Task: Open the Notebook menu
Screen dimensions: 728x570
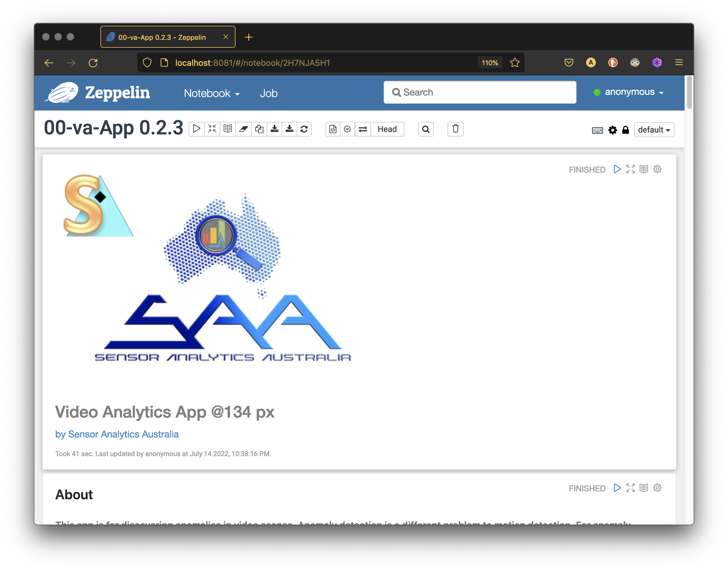Action: pyautogui.click(x=211, y=93)
